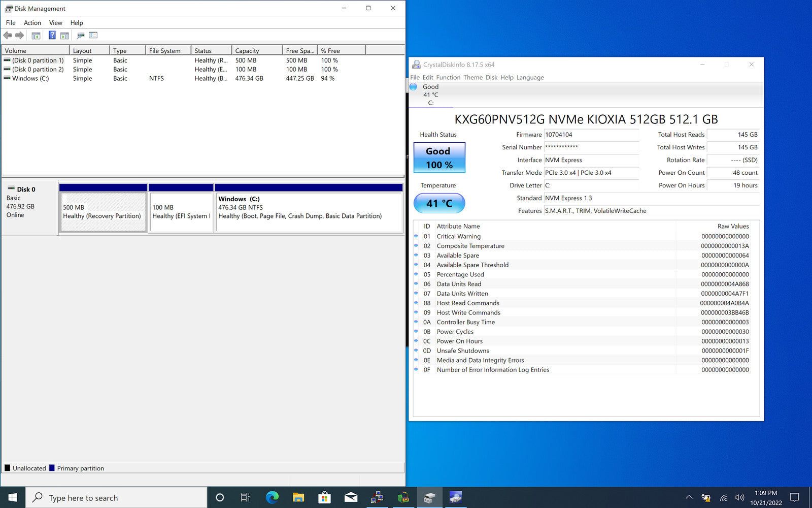
Task: Open the Action menu in Disk Management
Action: click(32, 23)
